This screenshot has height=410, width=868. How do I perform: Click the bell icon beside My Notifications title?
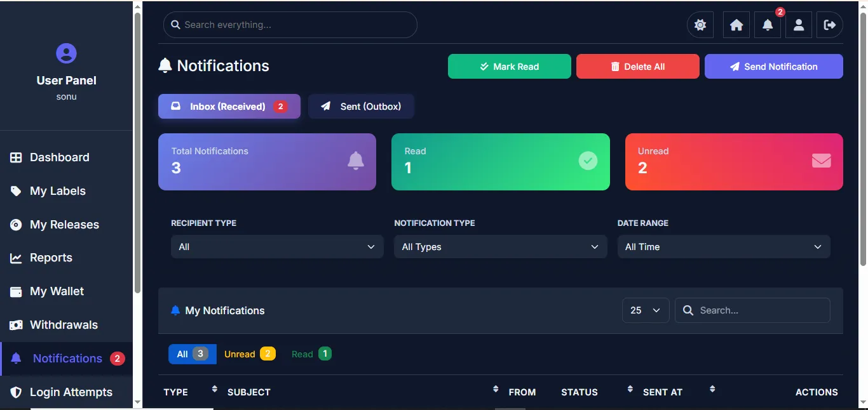click(x=175, y=310)
